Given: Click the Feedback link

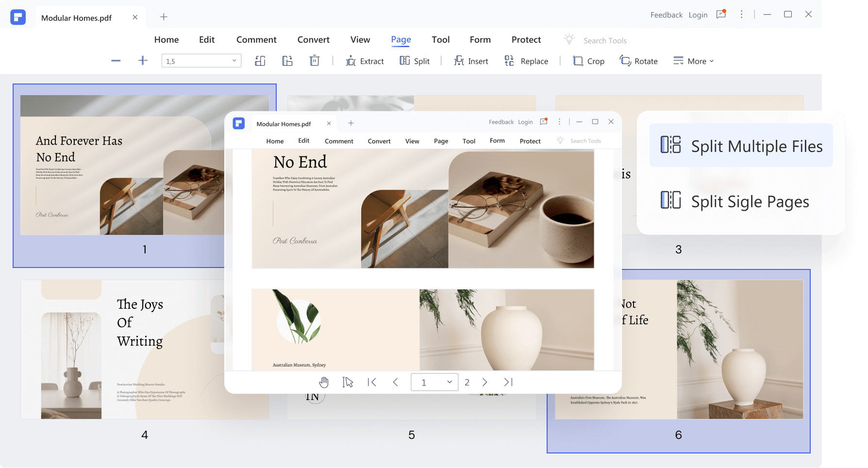Looking at the screenshot, I should (667, 15).
